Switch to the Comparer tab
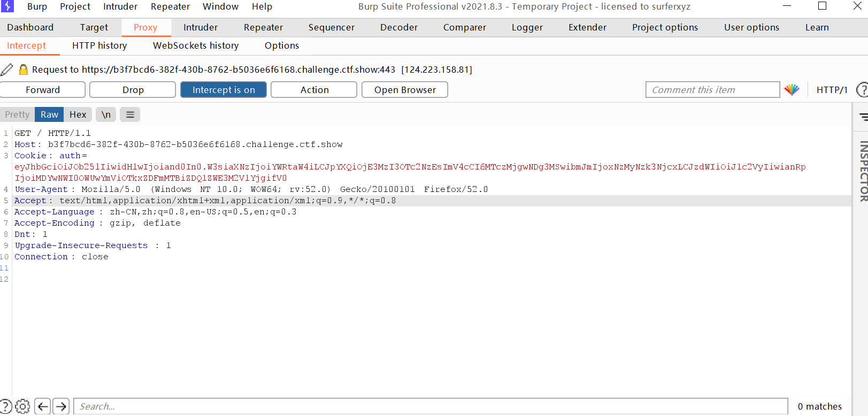 [465, 27]
